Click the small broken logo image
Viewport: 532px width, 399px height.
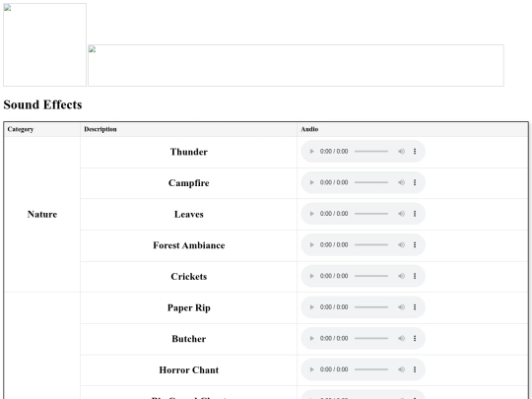[x=44, y=44]
